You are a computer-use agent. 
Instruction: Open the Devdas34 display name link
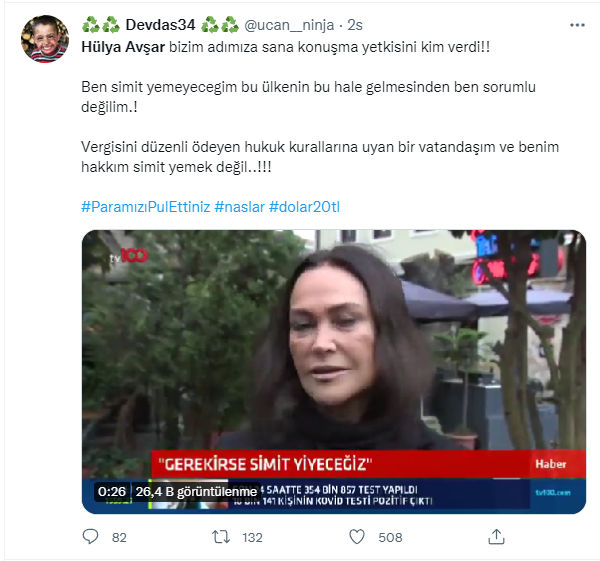pos(160,25)
